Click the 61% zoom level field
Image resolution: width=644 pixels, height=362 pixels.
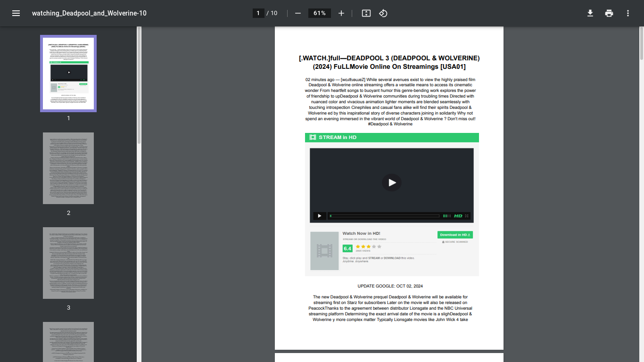[320, 13]
